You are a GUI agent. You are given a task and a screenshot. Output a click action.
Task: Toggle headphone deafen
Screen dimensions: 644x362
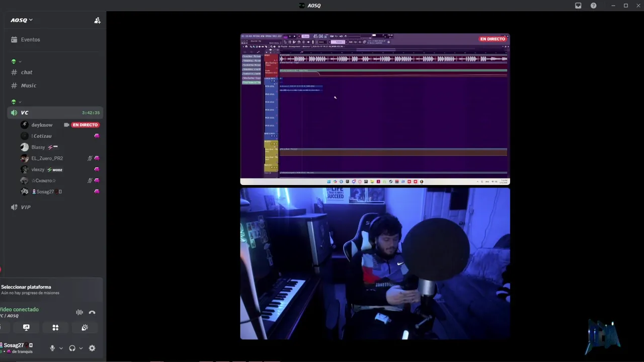pyautogui.click(x=72, y=348)
